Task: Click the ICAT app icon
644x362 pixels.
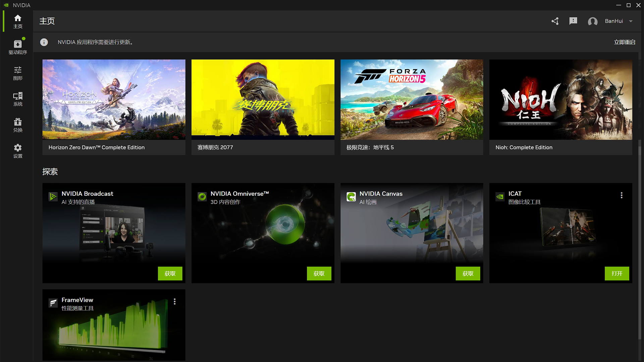Action: [500, 197]
